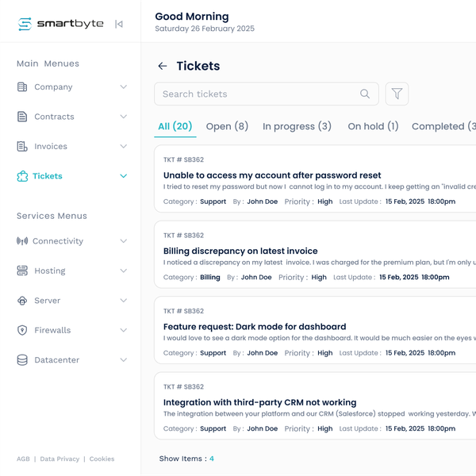Expand the Invoices menu chevron
Image resolution: width=476 pixels, height=476 pixels.
coord(123,147)
